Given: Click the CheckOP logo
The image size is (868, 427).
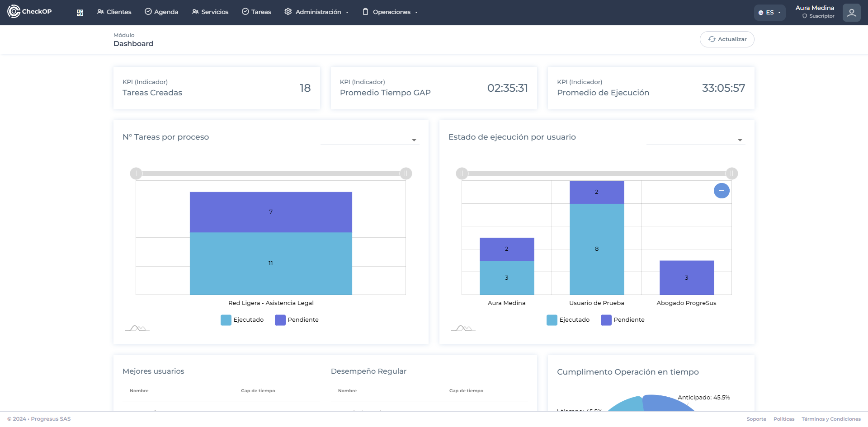Looking at the screenshot, I should (29, 11).
